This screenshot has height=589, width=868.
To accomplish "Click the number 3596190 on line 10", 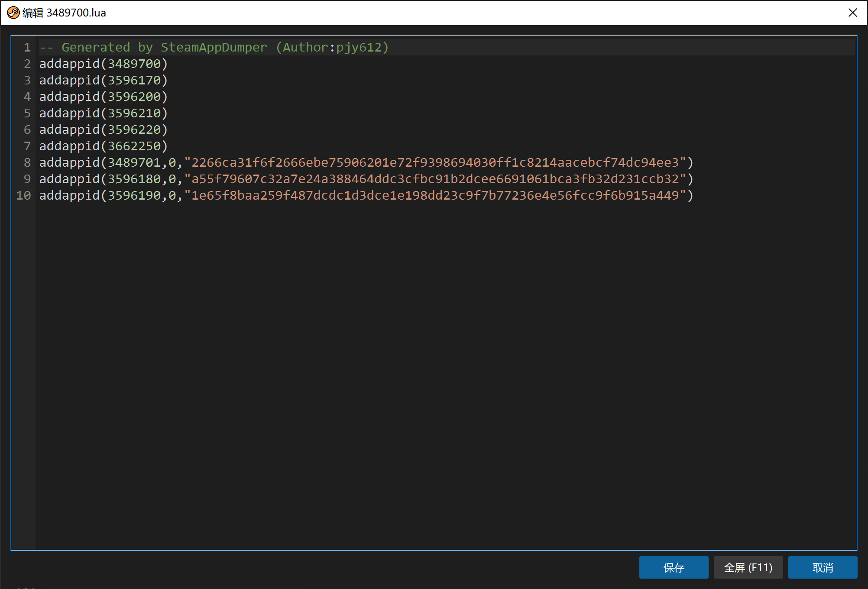I will tap(134, 195).
